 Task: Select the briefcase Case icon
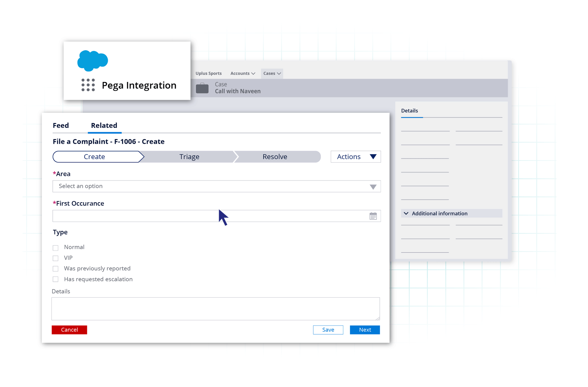click(x=202, y=88)
